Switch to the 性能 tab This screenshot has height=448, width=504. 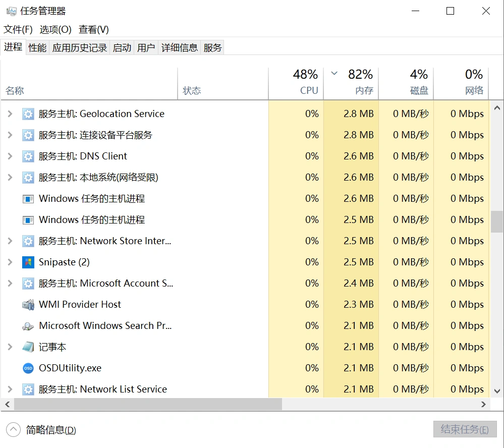(37, 47)
